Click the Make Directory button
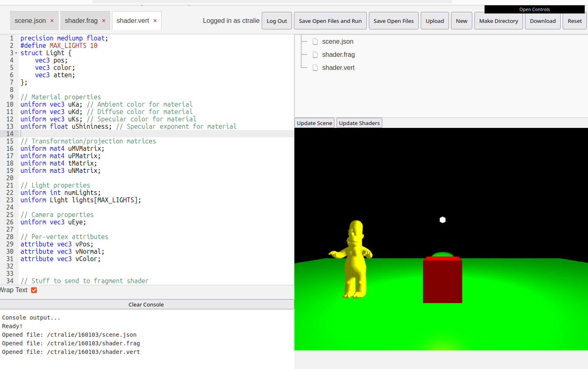Image resolution: width=588 pixels, height=369 pixels. click(498, 21)
